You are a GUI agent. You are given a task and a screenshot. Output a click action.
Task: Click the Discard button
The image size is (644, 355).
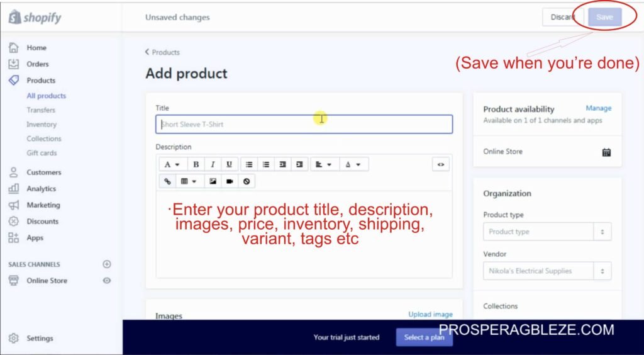(x=563, y=17)
